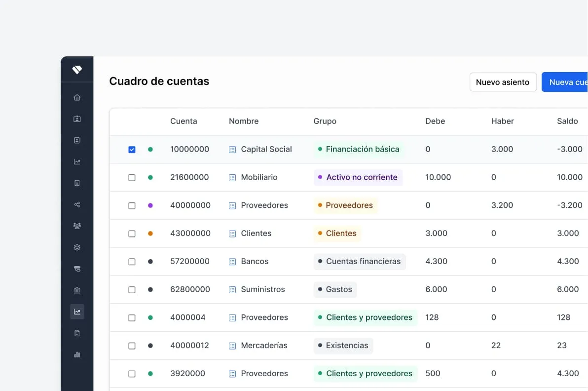Click the green status dot next to 10000000
The width and height of the screenshot is (588, 391).
150,149
